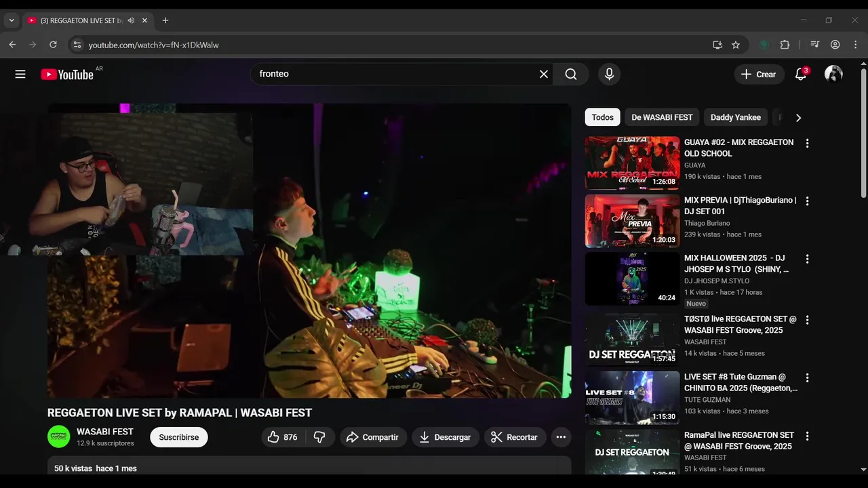The image size is (868, 488).
Task: Dislike the video with thumbs down
Action: point(319,437)
